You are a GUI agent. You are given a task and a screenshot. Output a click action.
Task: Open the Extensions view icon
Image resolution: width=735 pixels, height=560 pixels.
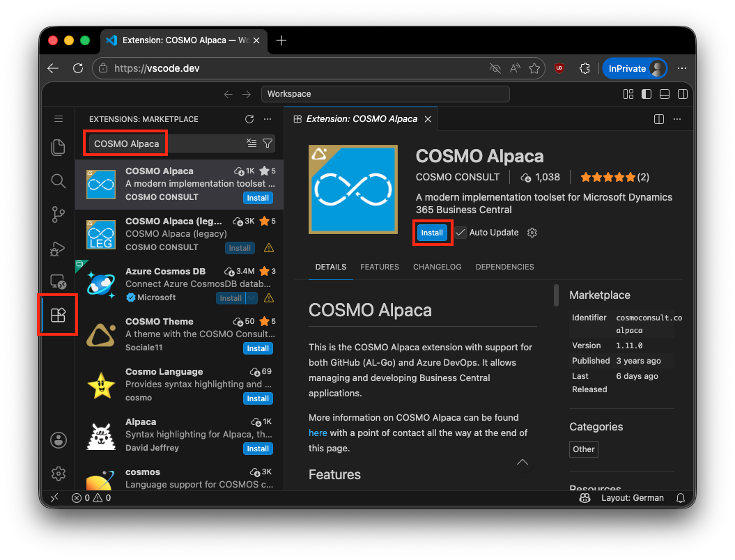tap(58, 315)
